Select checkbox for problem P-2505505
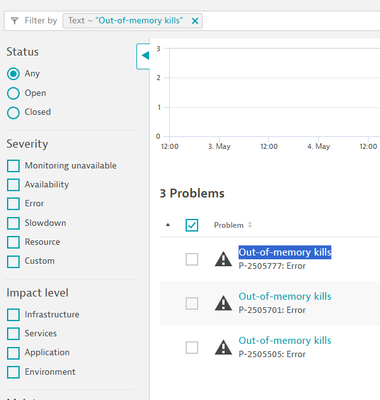The image size is (380, 400). click(x=192, y=348)
